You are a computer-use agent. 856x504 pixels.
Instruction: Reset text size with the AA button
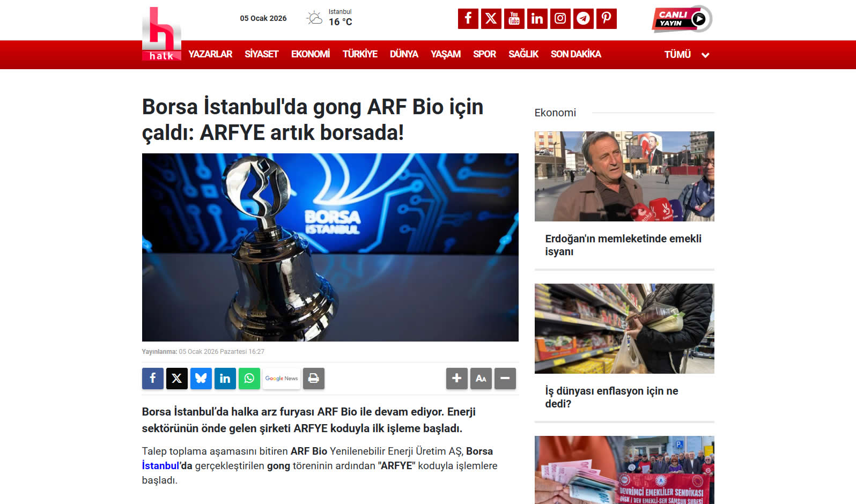tap(481, 379)
